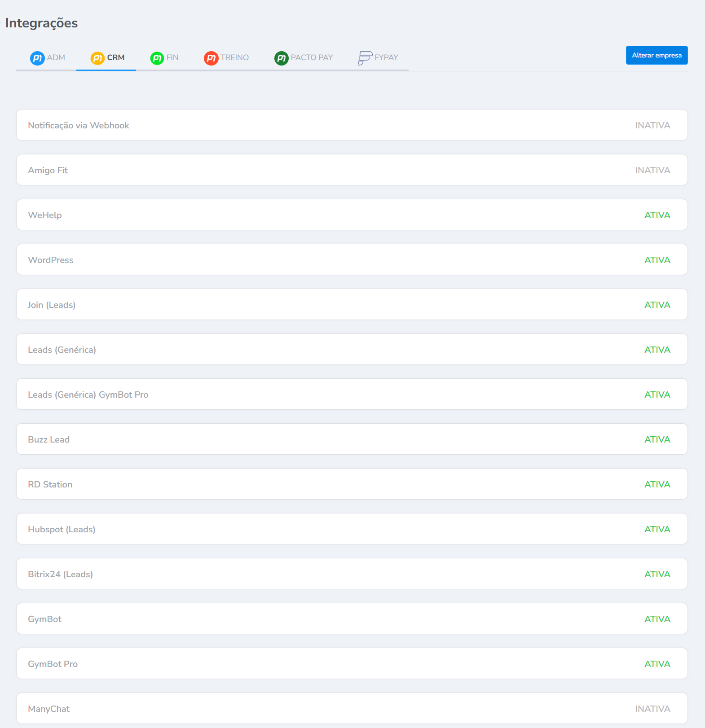Switch to the ADM tab label

[56, 57]
